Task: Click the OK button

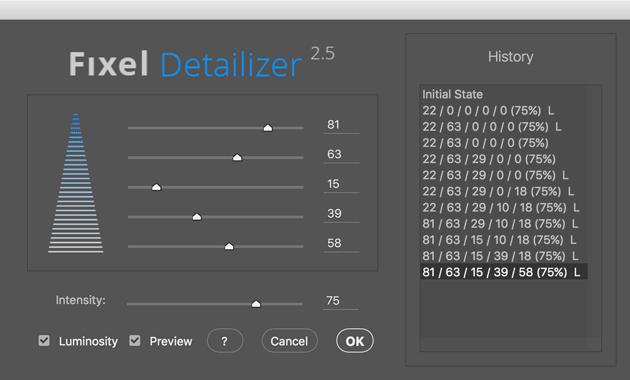Action: 355,341
